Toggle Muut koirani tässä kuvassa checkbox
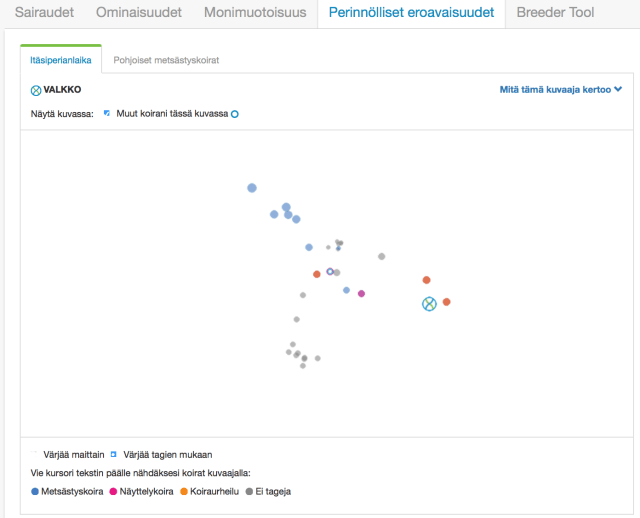Screen dimensions: 640x518 (x=108, y=114)
